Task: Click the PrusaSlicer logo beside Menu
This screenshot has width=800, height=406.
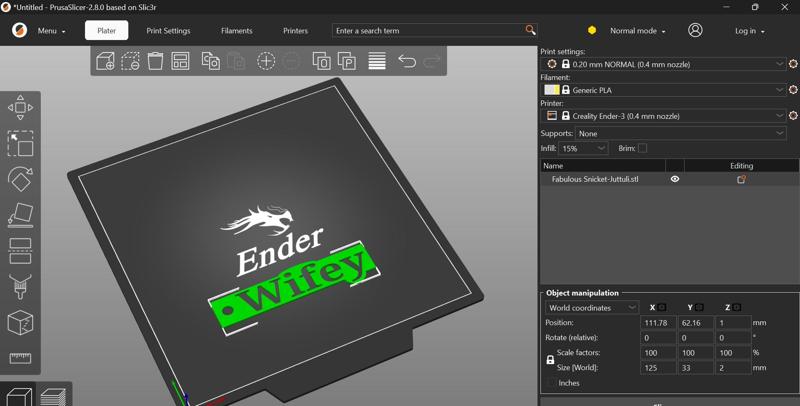Action: pyautogui.click(x=20, y=30)
